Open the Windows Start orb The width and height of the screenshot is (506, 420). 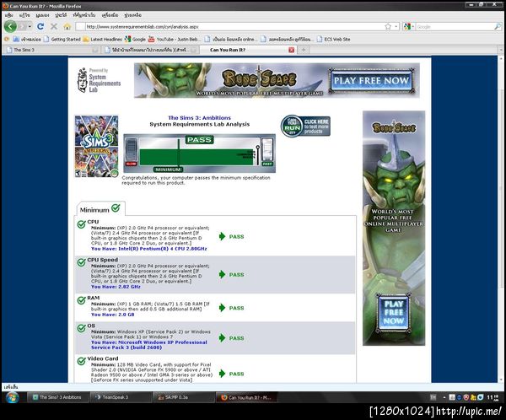[x=13, y=397]
